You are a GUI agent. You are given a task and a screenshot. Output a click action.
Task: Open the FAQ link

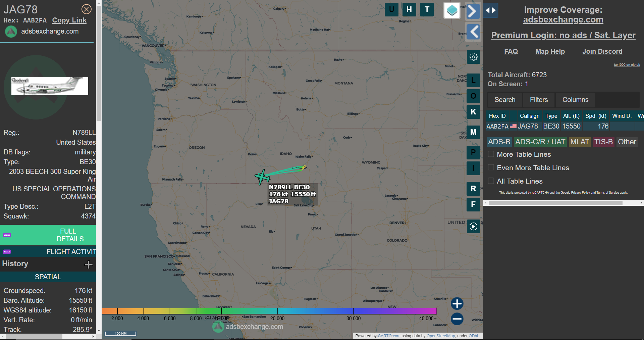click(511, 51)
